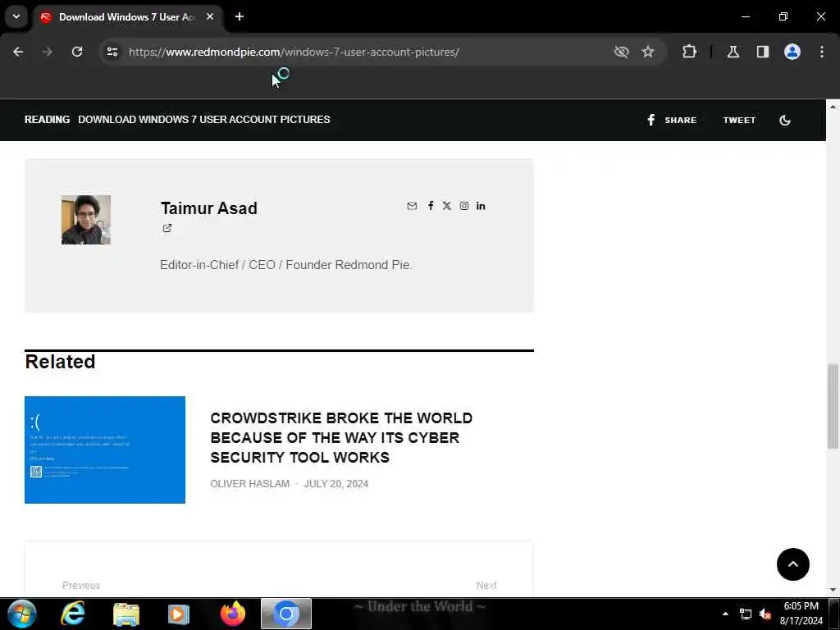Go to the Previous article
The height and width of the screenshot is (630, 840).
(x=81, y=586)
